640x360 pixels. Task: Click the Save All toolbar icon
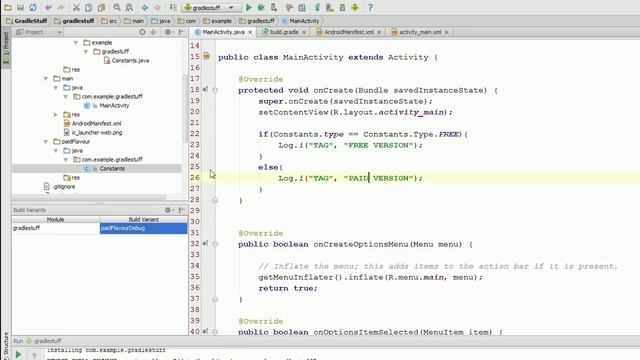tap(20, 7)
